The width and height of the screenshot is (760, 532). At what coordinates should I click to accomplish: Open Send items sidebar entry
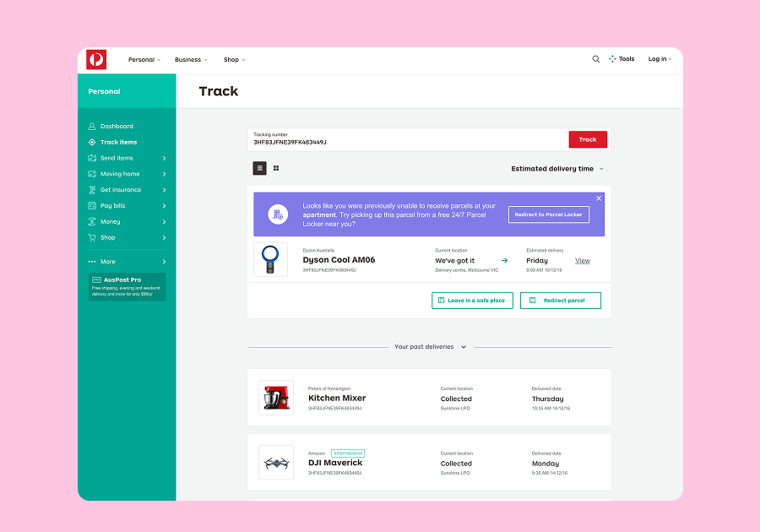point(117,158)
